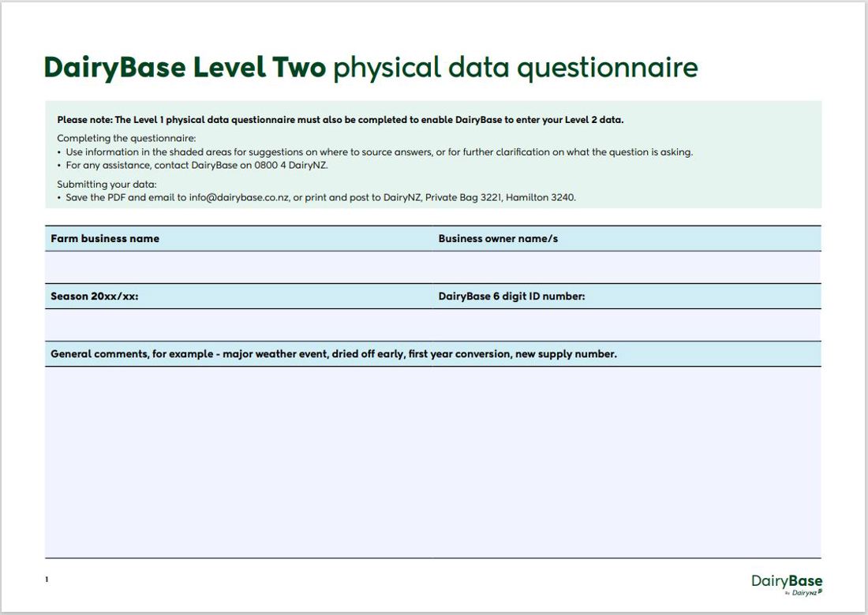Image resolution: width=868 pixels, height=615 pixels.
Task: Click the 'Completing the questionnaire:' heading
Action: coord(127,138)
